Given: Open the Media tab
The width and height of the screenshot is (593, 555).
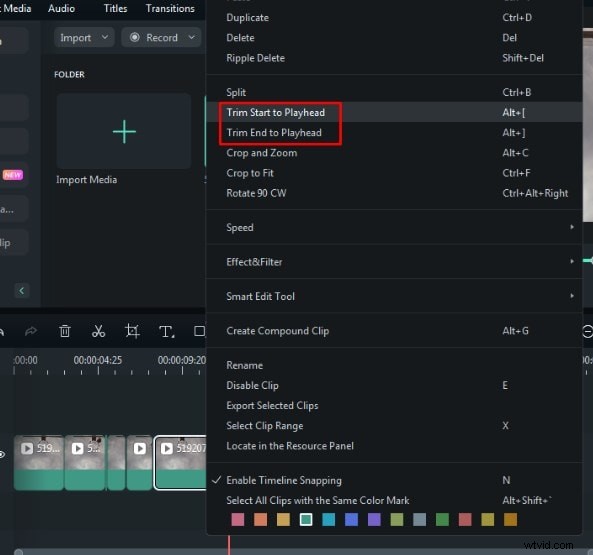Looking at the screenshot, I should click(x=17, y=8).
